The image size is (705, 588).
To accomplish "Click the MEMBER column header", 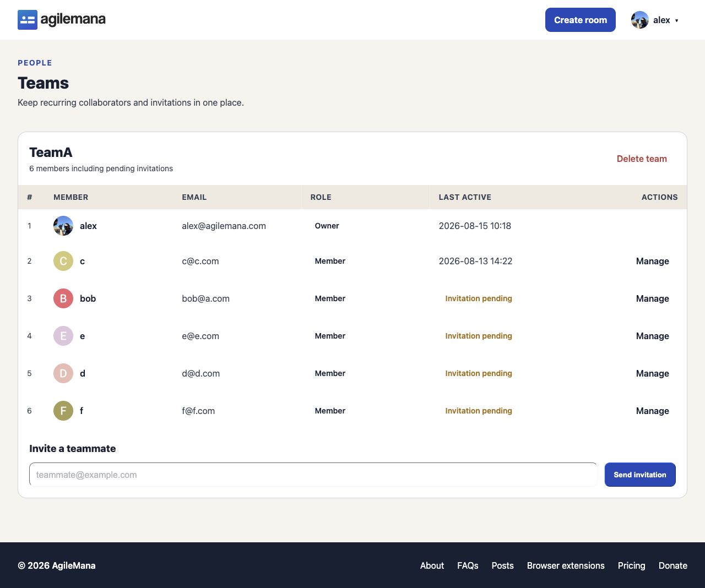I will [70, 197].
